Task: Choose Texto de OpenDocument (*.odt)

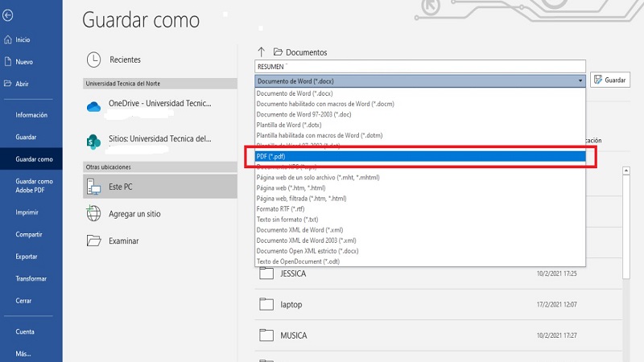Action: point(419,261)
